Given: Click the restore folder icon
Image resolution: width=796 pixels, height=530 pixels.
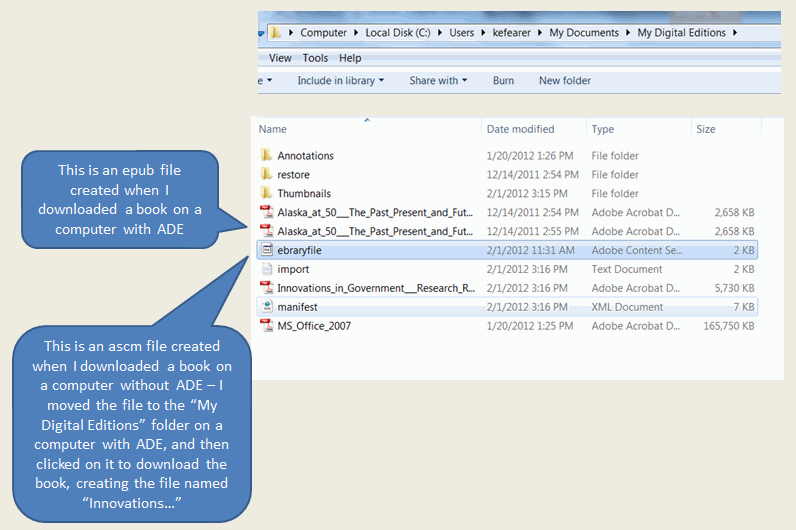Looking at the screenshot, I should point(266,174).
